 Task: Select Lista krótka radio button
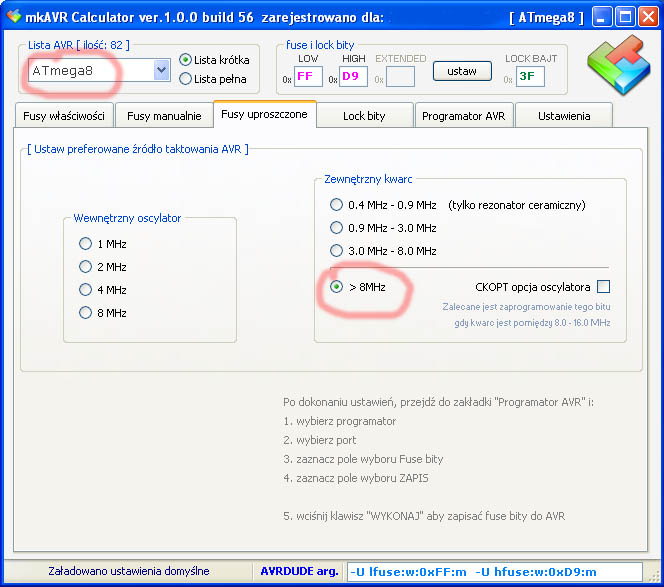click(x=185, y=60)
